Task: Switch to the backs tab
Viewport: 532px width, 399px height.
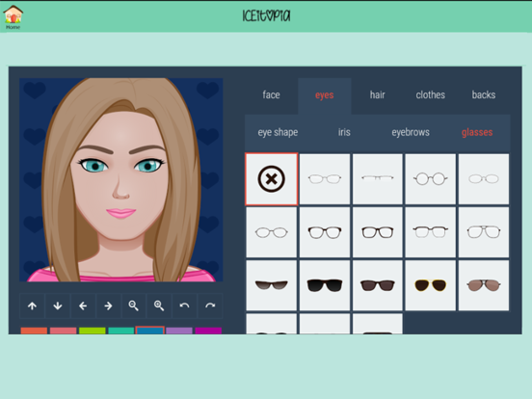Action: [484, 95]
